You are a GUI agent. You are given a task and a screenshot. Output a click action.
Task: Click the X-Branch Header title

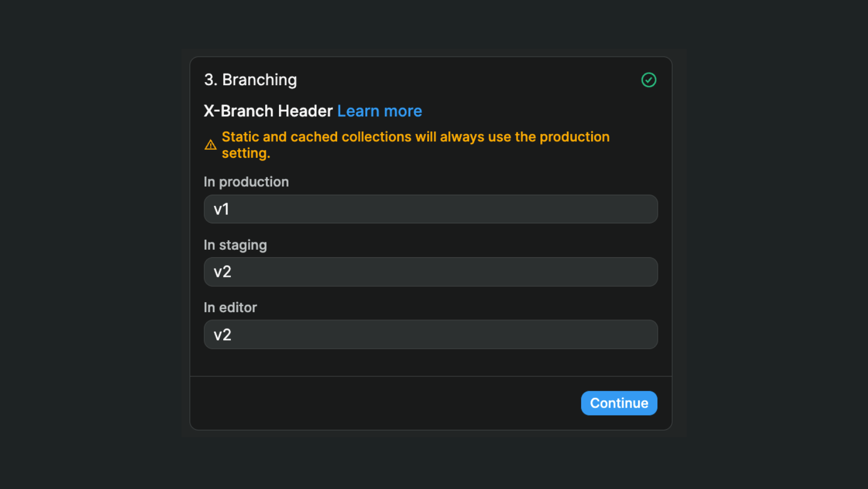(x=268, y=111)
